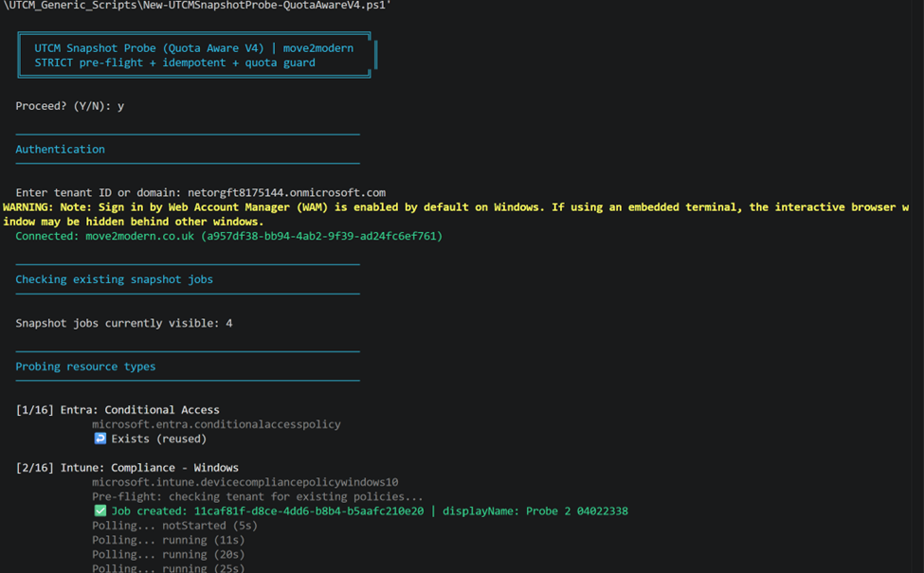Click the microsoft.entra.conditionalaccesspolicy resource name
The width and height of the screenshot is (924, 573).
[216, 424]
